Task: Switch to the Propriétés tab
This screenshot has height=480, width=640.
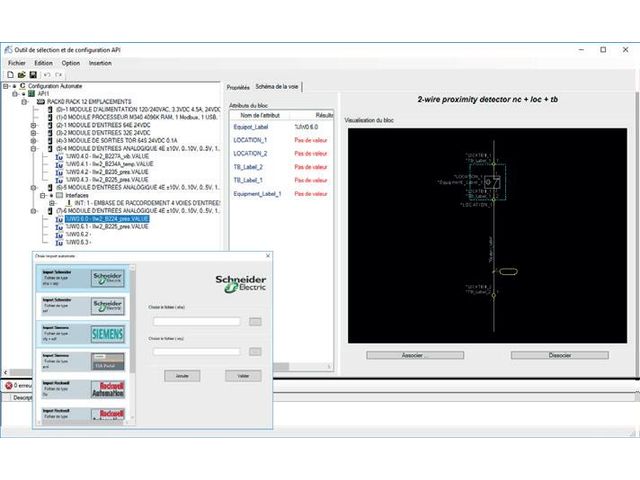Action: point(237,87)
